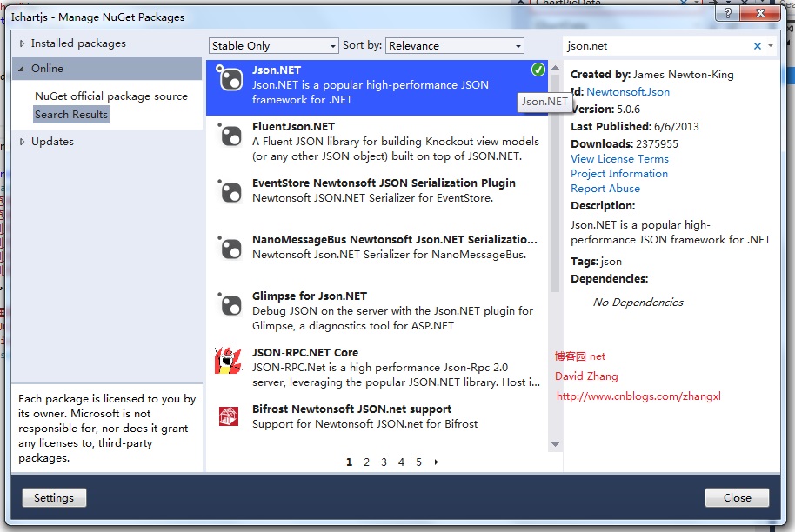
Task: Select Bifrost Newtonsoft JSON.net support title
Action: tap(352, 409)
